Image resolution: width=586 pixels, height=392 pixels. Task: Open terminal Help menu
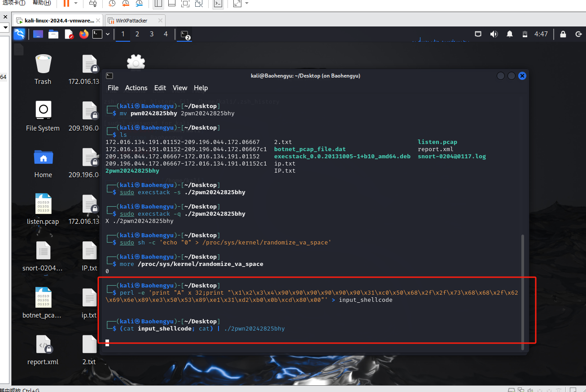201,88
